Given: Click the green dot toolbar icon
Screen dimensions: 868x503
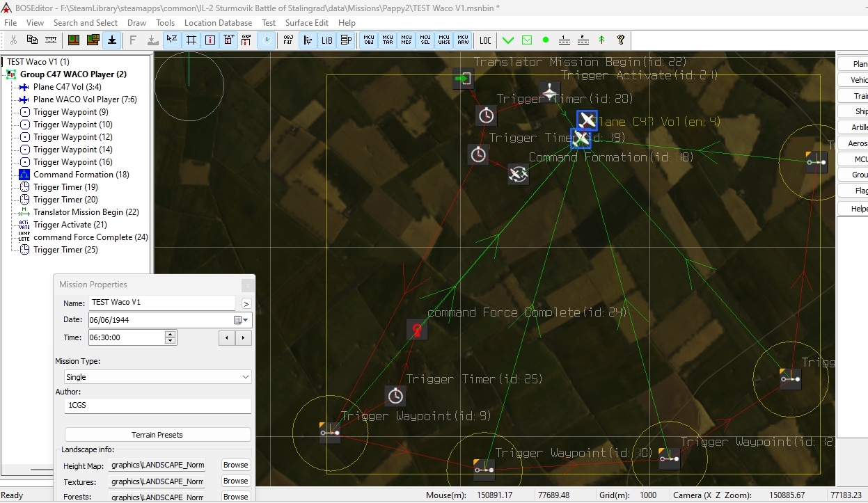Looking at the screenshot, I should pos(546,40).
